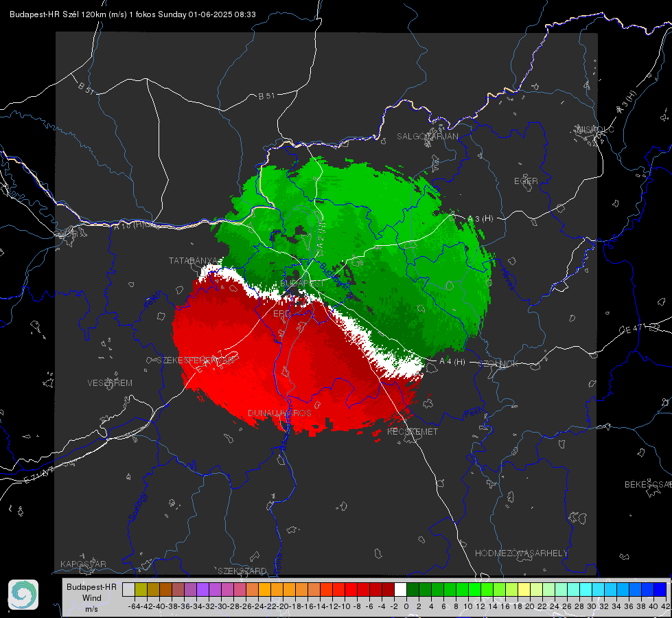Image resolution: width=672 pixels, height=618 pixels.
Task: Click the 'Budapest-HR Wind m/s' legend caption
Action: coord(92,598)
